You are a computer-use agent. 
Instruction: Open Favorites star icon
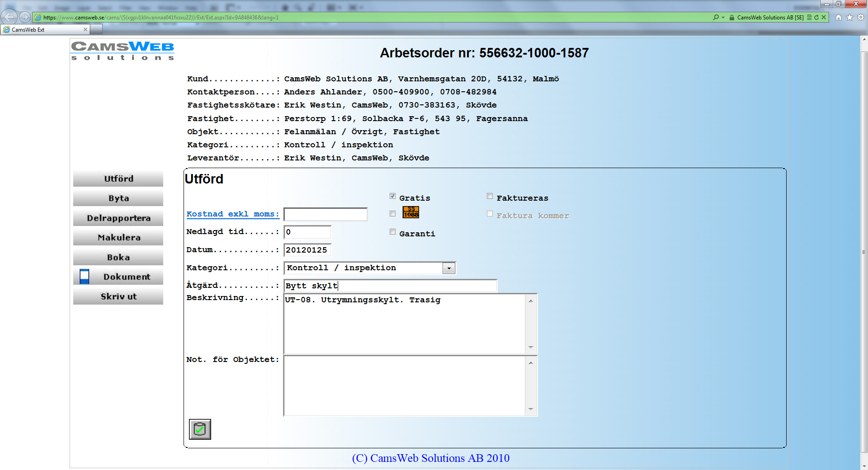point(849,18)
